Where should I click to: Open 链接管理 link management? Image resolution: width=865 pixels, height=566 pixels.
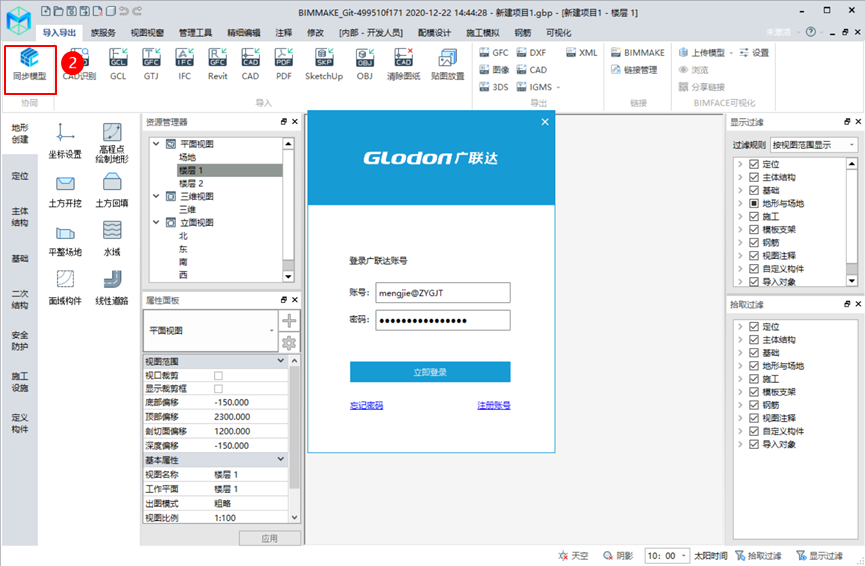tap(634, 70)
